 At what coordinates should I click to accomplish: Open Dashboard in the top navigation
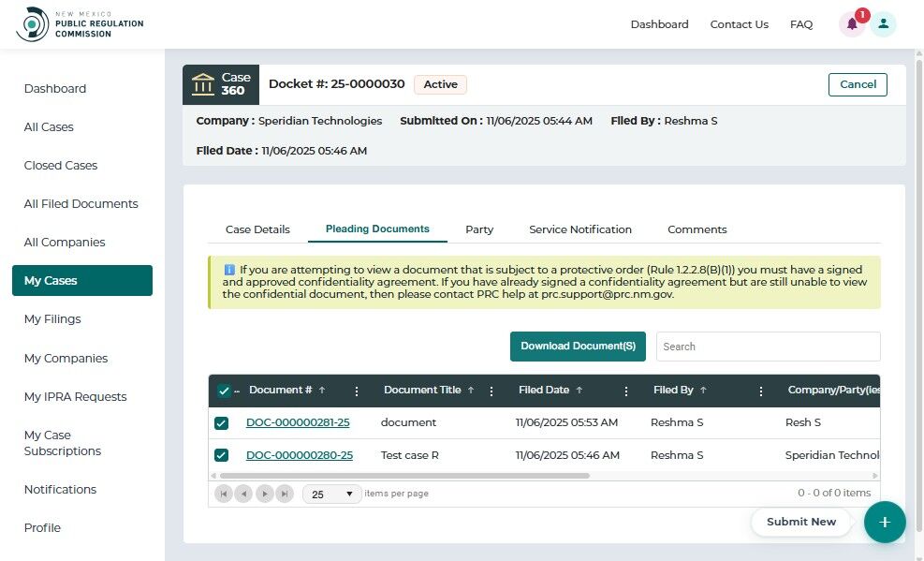point(659,24)
